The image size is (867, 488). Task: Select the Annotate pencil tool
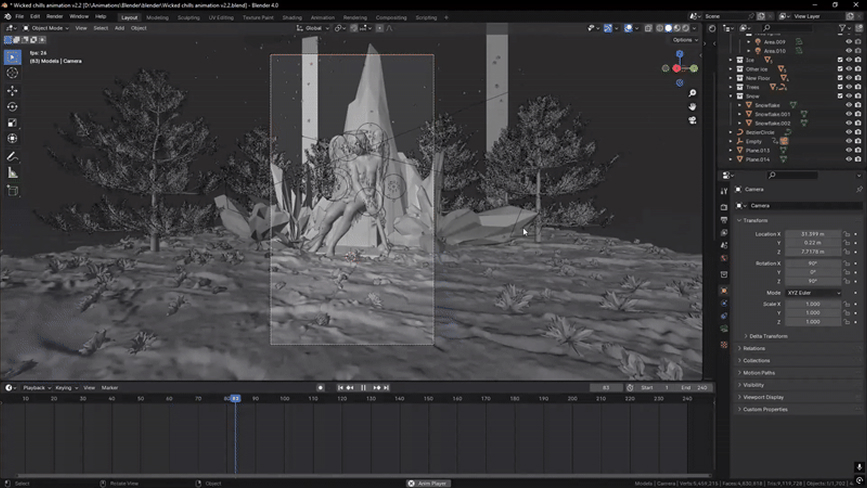[12, 156]
